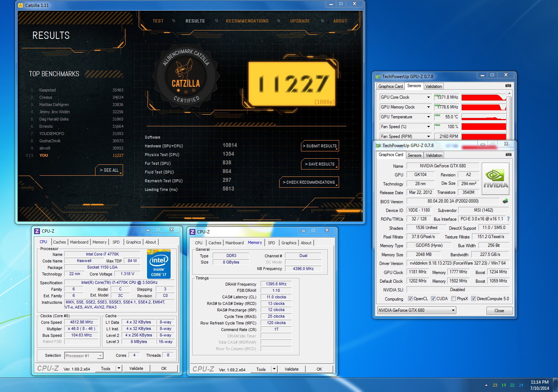
Task: Open GPU Memory Clock sensor dropdown
Action: tap(428, 107)
